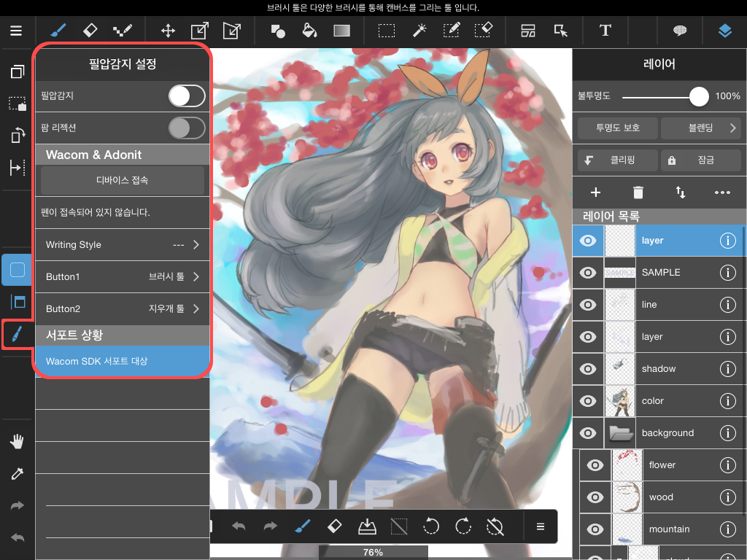This screenshot has height=560, width=747.
Task: Adjust the 불투명도 opacity slider
Action: [665, 97]
